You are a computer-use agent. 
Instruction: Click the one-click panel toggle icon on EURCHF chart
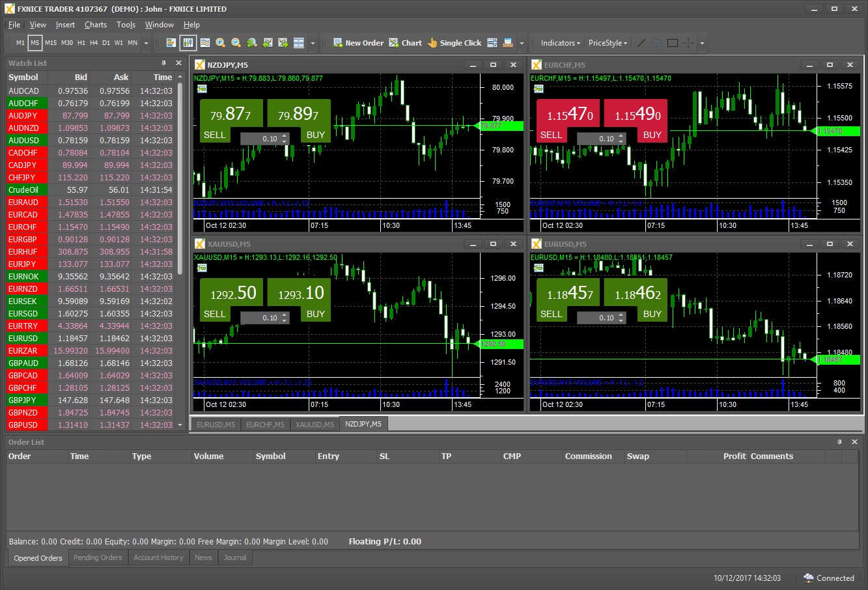click(x=539, y=88)
